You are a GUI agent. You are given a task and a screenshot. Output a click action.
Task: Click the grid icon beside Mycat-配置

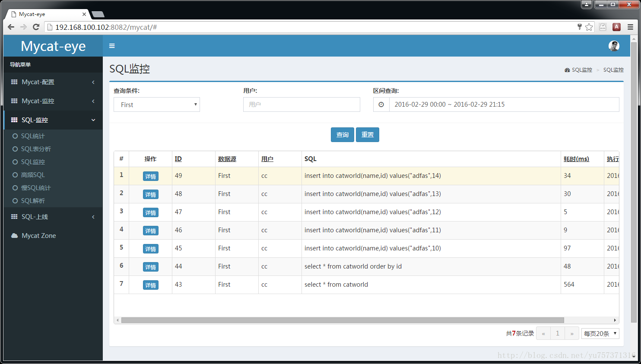coord(14,82)
